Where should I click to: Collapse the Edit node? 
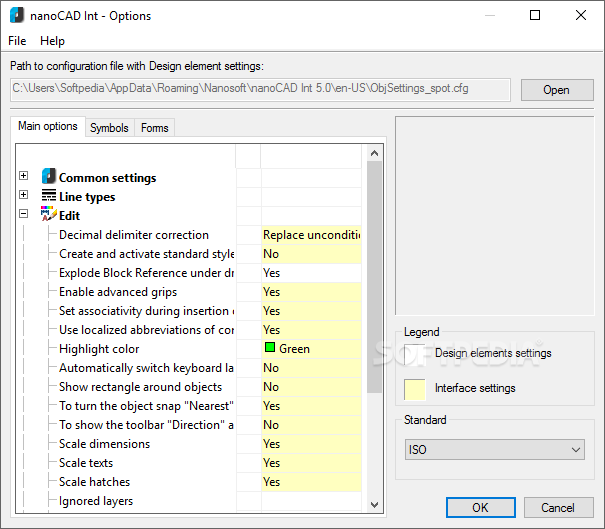24,213
